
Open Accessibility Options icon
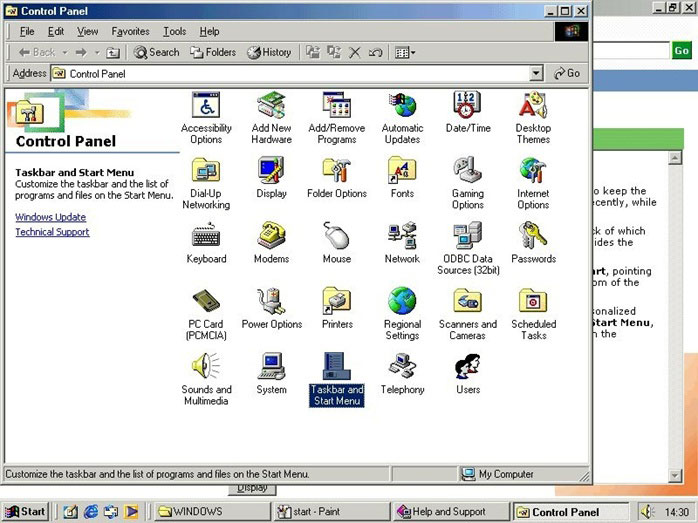click(206, 105)
